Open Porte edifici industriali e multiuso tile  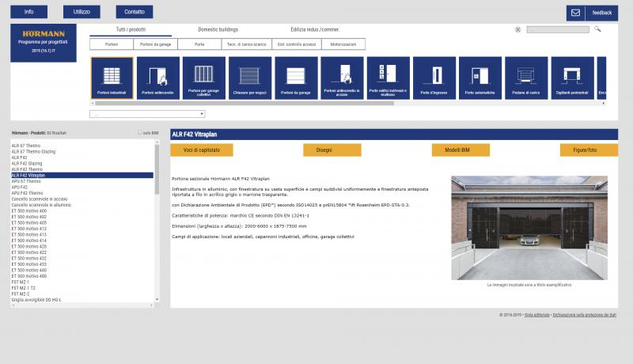[389, 78]
